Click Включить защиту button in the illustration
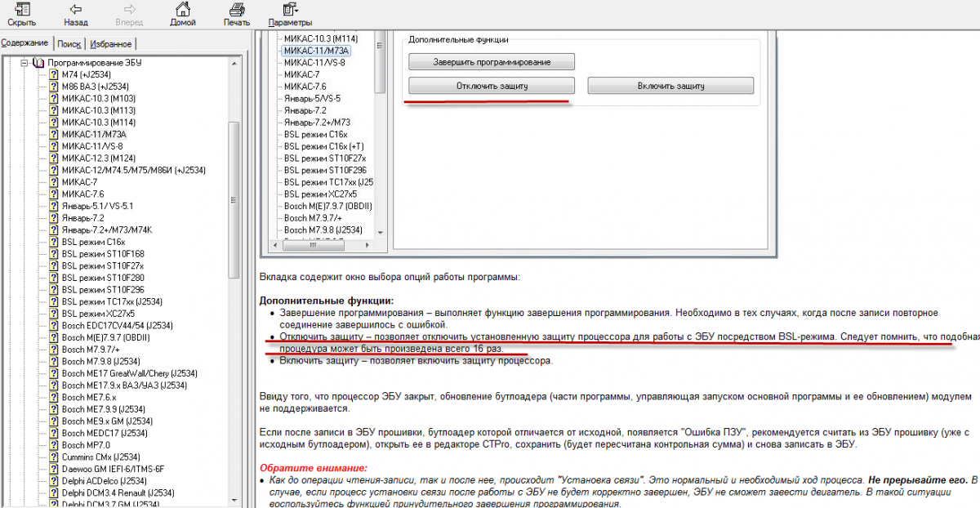The height and width of the screenshot is (508, 980). tap(670, 86)
